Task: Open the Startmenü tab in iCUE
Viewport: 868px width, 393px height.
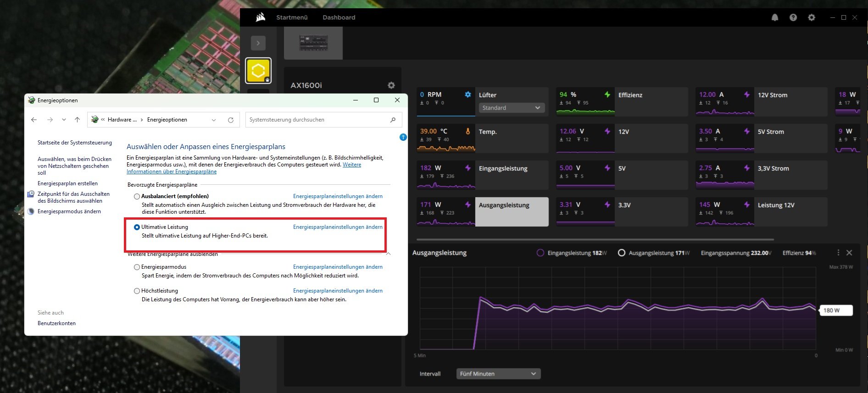Action: pyautogui.click(x=292, y=17)
